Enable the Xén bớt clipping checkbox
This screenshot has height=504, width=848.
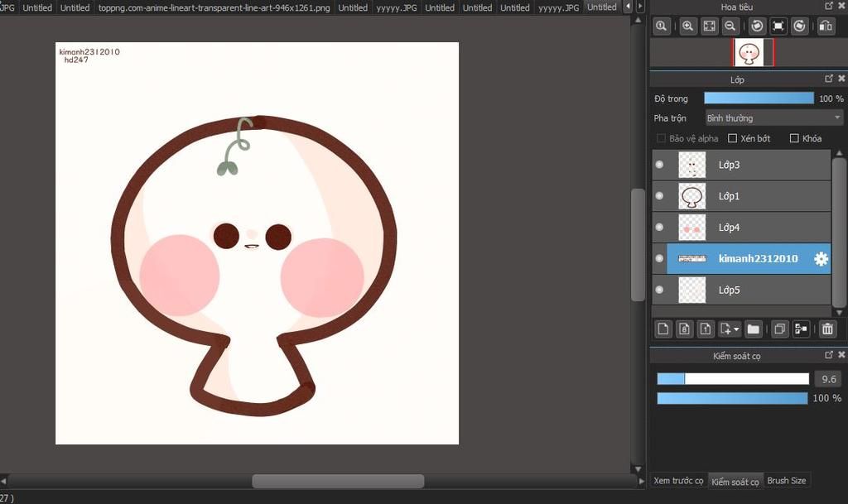point(733,138)
